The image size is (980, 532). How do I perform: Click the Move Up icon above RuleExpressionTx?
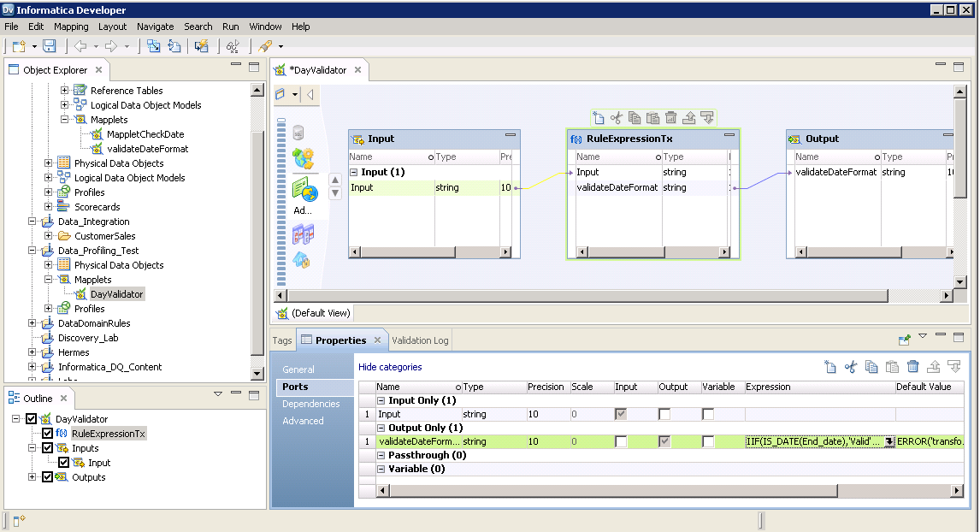(688, 117)
